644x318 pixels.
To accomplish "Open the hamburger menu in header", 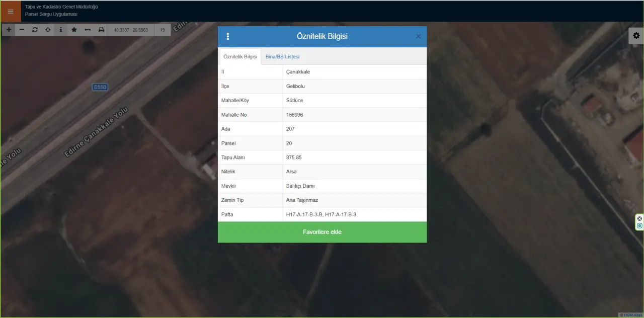I will click(x=11, y=11).
